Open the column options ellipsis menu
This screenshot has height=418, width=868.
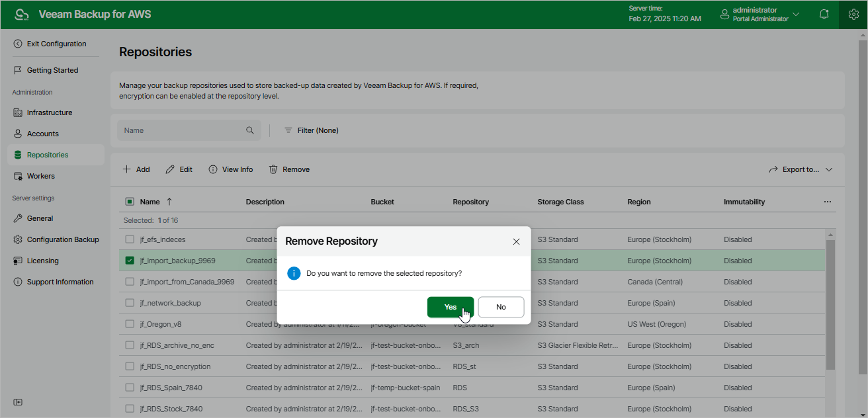(828, 202)
